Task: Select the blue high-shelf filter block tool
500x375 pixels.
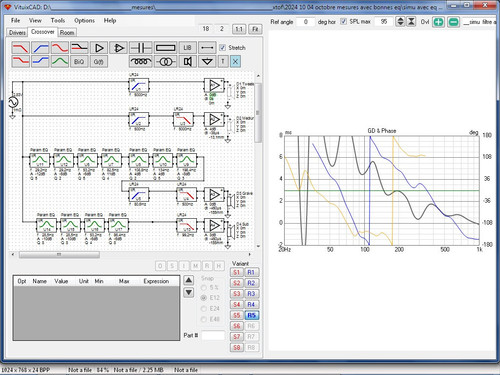Action: click(x=40, y=62)
